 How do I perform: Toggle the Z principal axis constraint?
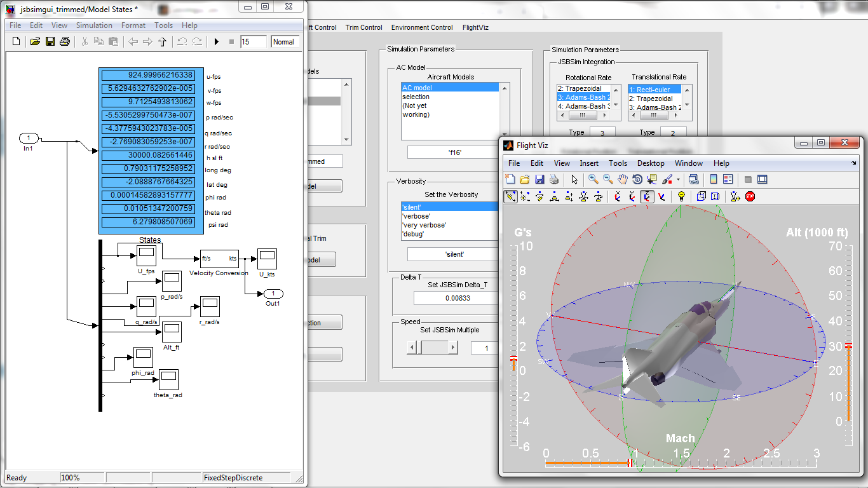point(646,196)
